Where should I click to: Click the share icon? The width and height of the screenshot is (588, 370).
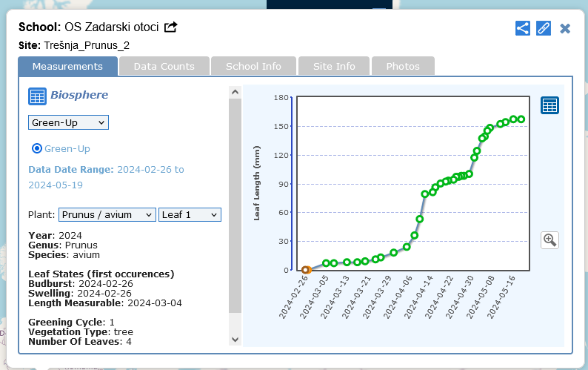(x=523, y=28)
